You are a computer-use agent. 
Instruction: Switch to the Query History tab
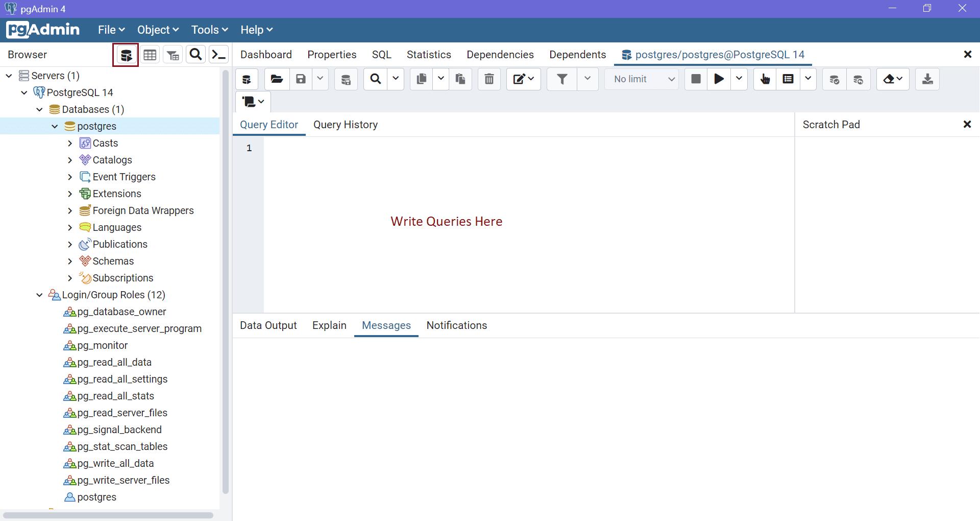click(x=346, y=125)
